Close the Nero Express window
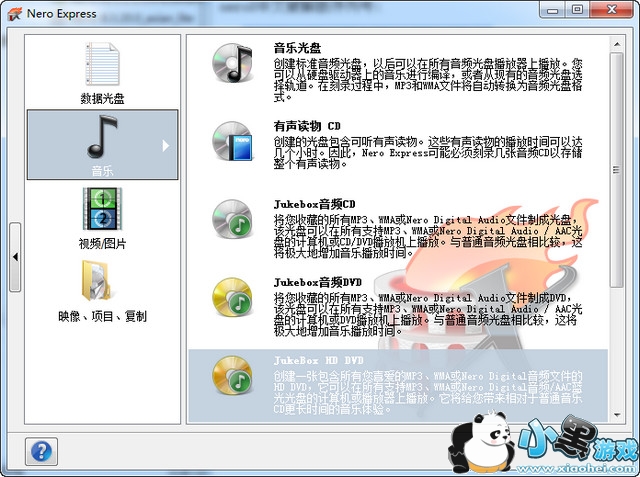 tap(611, 9)
